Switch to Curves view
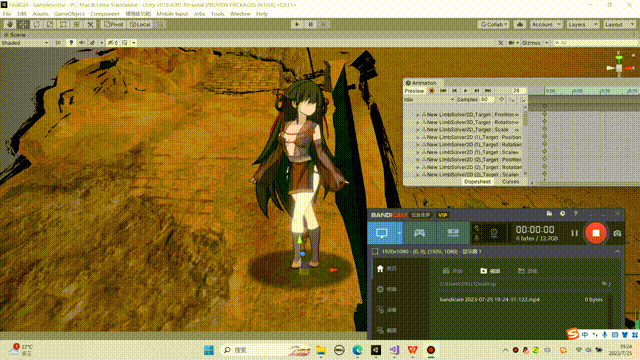The image size is (640, 360). tap(510, 182)
